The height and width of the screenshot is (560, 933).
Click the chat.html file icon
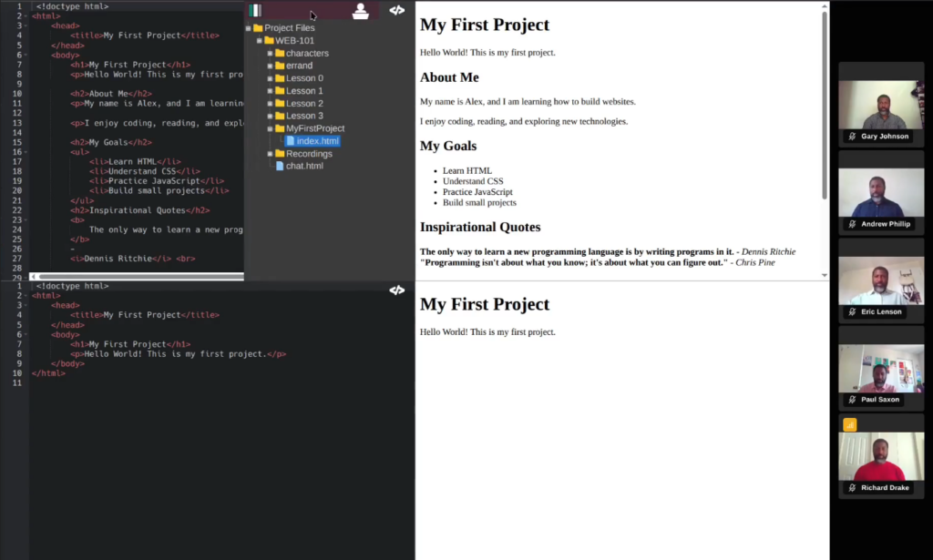(x=280, y=165)
